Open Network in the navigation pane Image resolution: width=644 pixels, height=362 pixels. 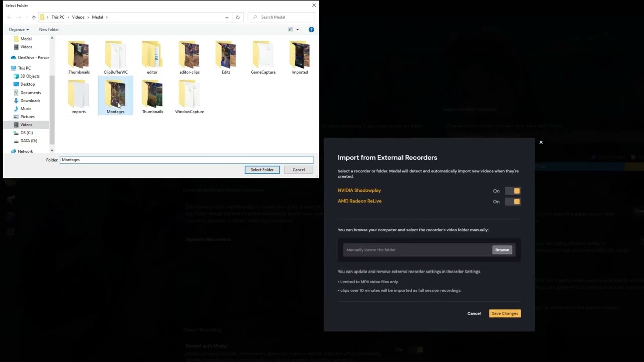tap(25, 151)
